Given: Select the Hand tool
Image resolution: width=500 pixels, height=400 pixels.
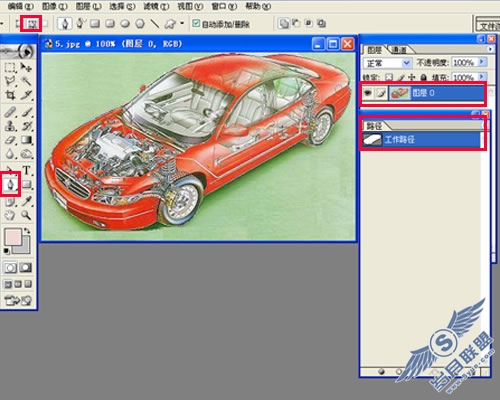Looking at the screenshot, I should [10, 215].
